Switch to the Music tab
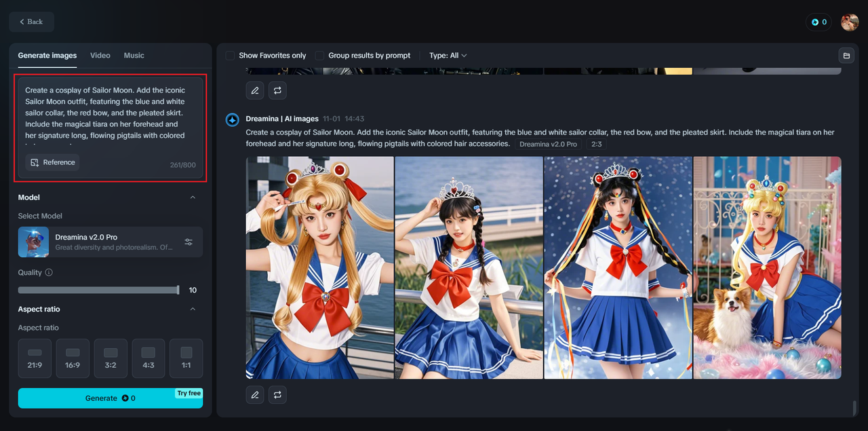Image resolution: width=868 pixels, height=431 pixels. [x=134, y=56]
